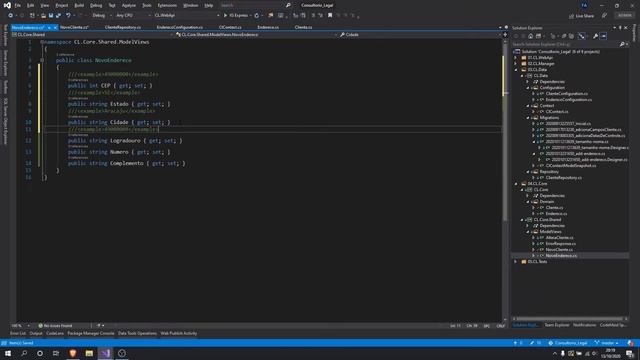Select Cliente.cs under Domain folder
Image resolution: width=640 pixels, height=360 pixels.
[554, 208]
